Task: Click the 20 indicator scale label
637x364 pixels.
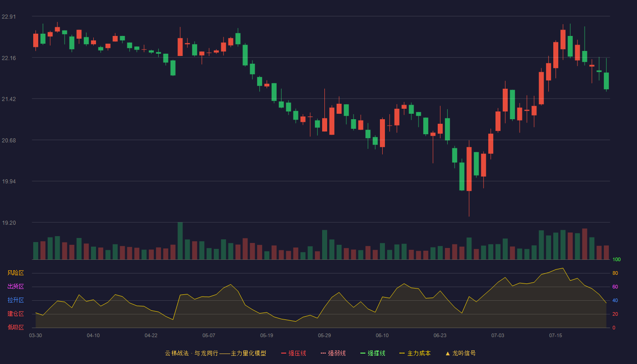Action: pos(615,314)
